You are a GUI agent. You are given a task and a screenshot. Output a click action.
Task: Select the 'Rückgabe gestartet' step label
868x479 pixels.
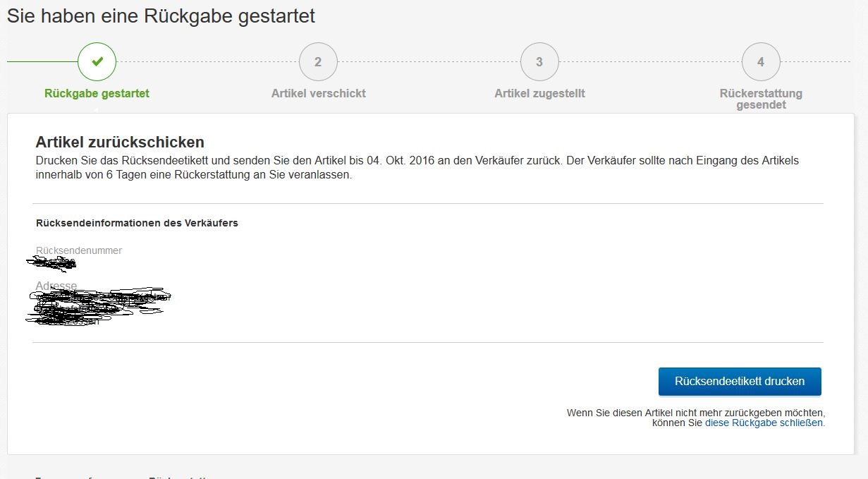click(97, 93)
